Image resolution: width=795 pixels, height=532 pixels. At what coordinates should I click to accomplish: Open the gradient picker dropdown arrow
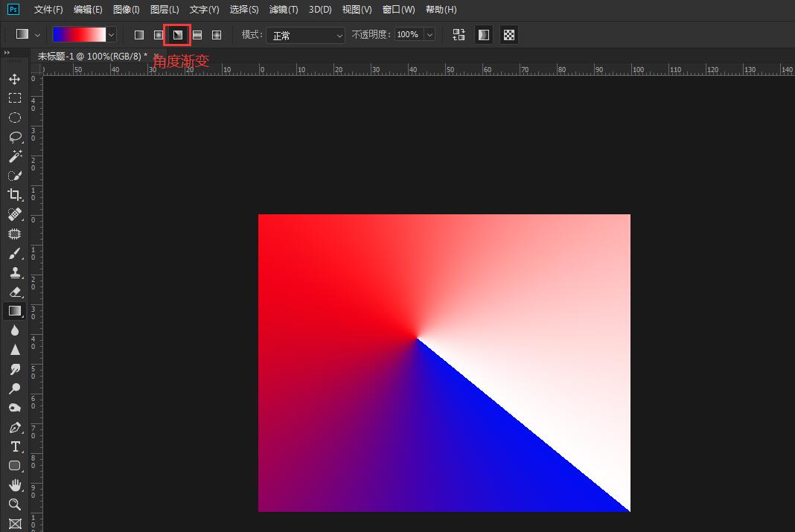112,35
